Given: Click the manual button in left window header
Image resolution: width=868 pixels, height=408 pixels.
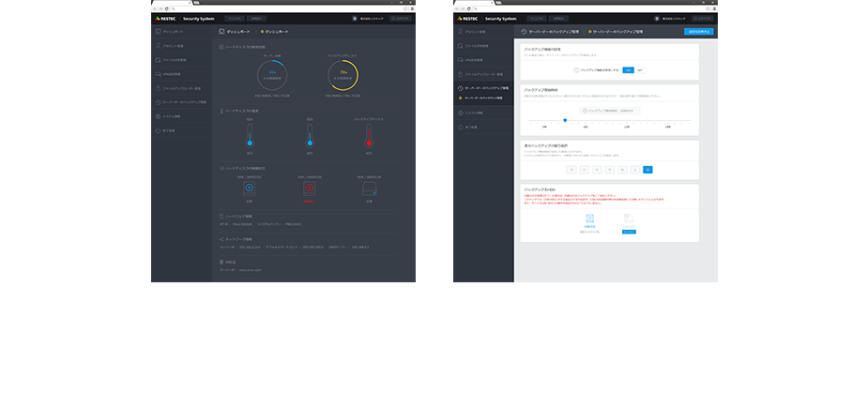Looking at the screenshot, I should pos(235,18).
